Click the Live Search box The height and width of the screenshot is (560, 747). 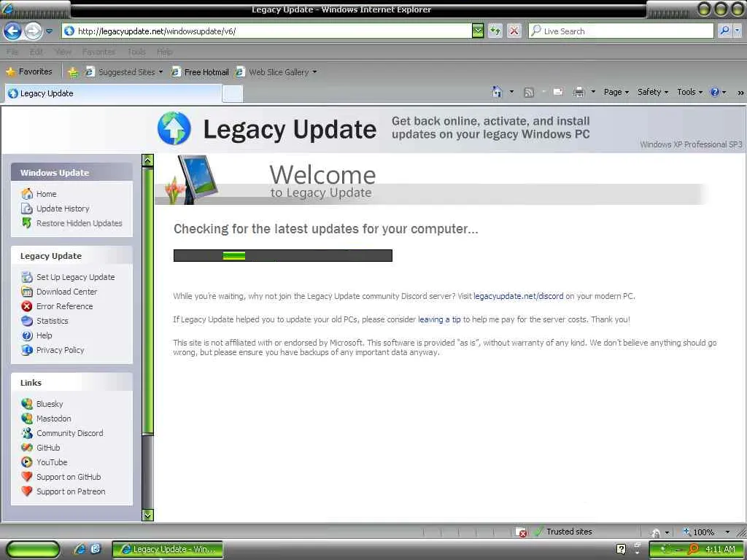pos(622,31)
